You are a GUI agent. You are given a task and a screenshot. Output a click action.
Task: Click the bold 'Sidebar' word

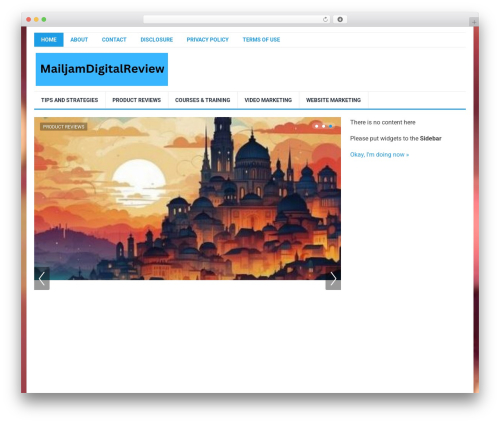point(431,138)
